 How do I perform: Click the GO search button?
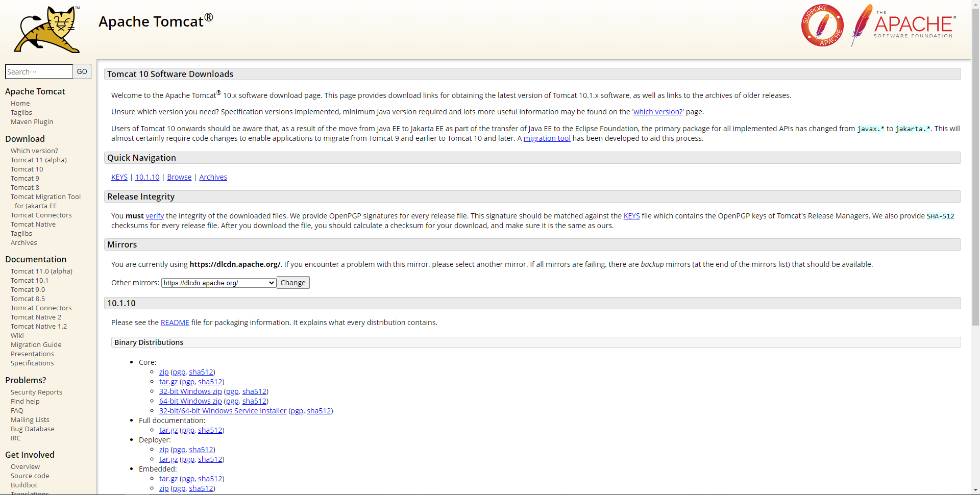pyautogui.click(x=82, y=71)
